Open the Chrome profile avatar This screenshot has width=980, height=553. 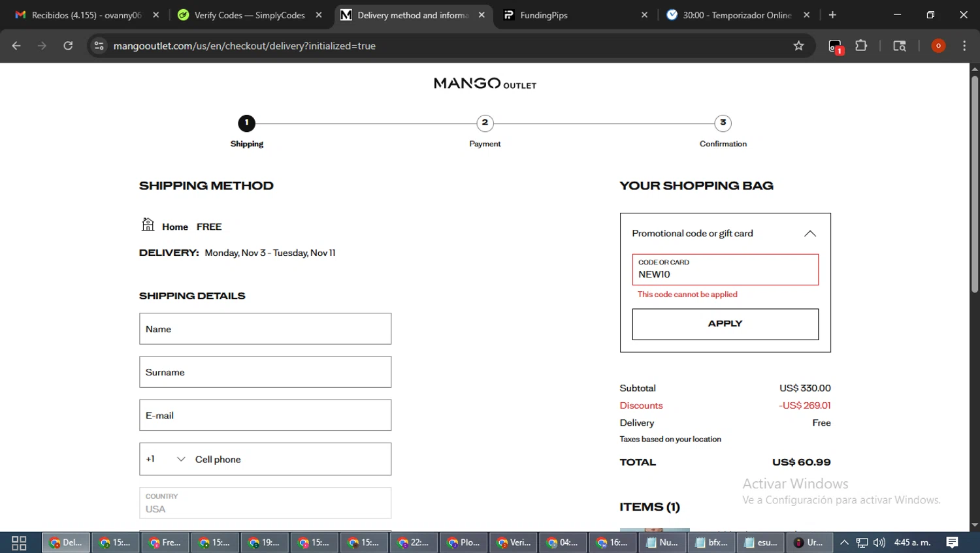[938, 46]
